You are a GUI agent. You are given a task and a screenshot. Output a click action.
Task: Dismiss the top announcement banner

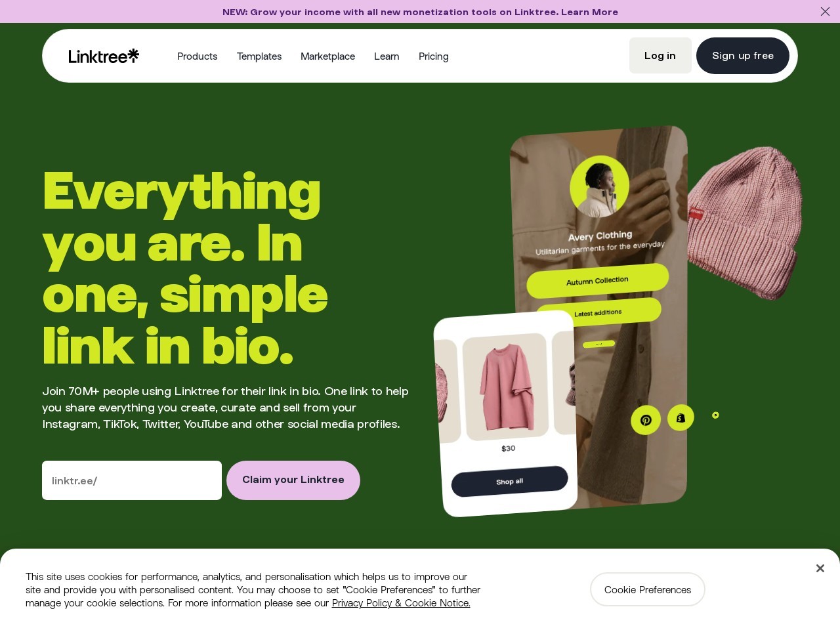tap(825, 11)
